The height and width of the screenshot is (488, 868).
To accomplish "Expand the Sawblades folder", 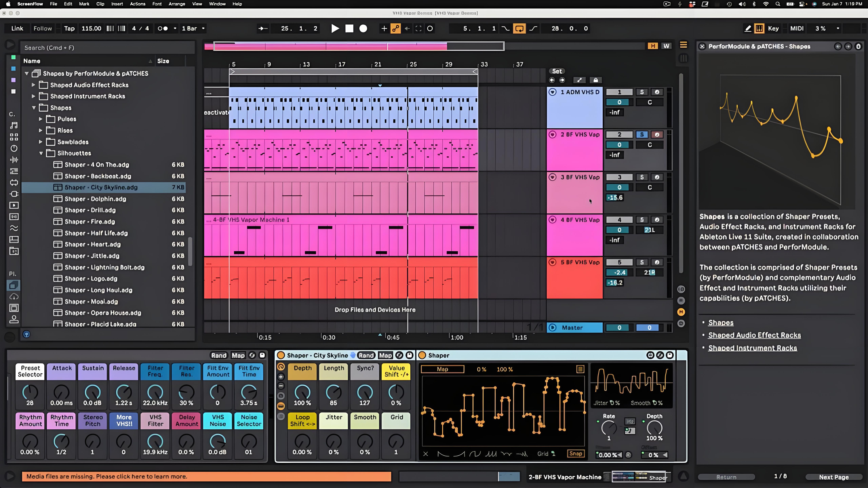I will coord(41,142).
